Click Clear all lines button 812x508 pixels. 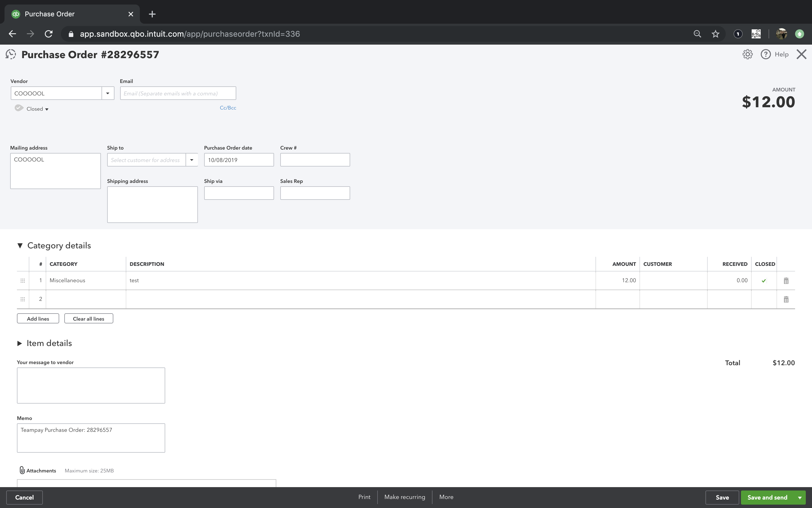[89, 319]
